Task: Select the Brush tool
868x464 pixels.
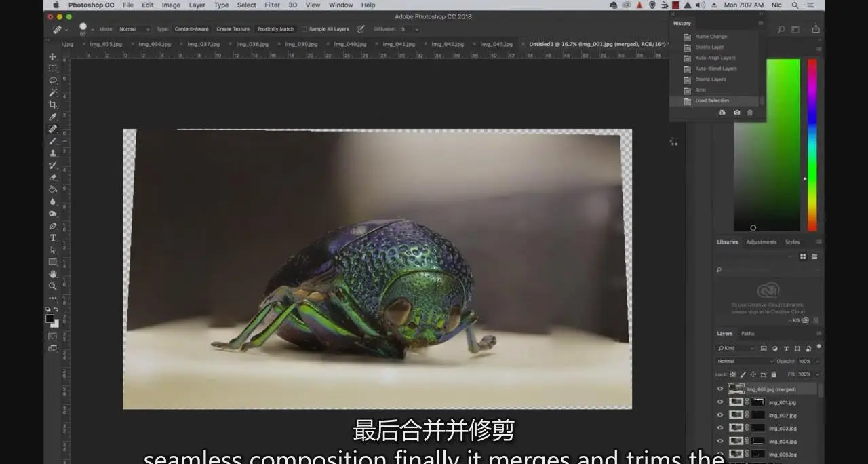Action: [x=53, y=141]
